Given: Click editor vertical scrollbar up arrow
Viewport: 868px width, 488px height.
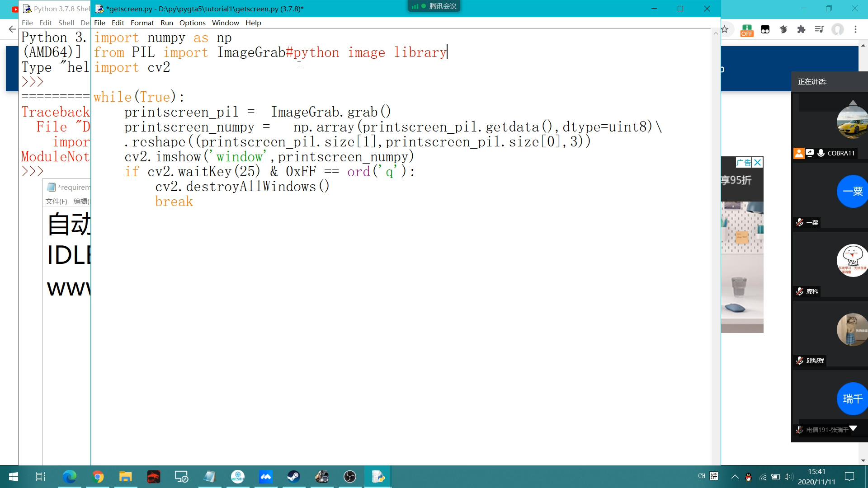Looking at the screenshot, I should (716, 33).
